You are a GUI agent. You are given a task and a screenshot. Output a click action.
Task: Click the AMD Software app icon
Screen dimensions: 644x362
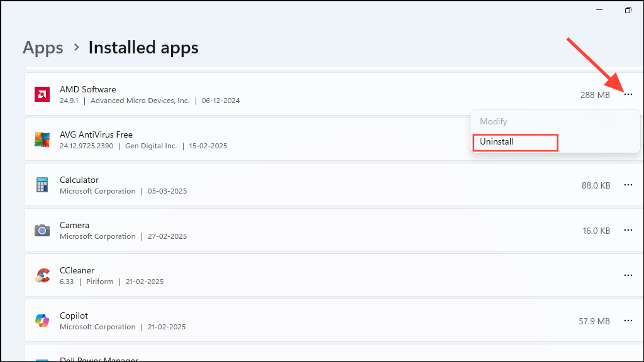point(42,94)
